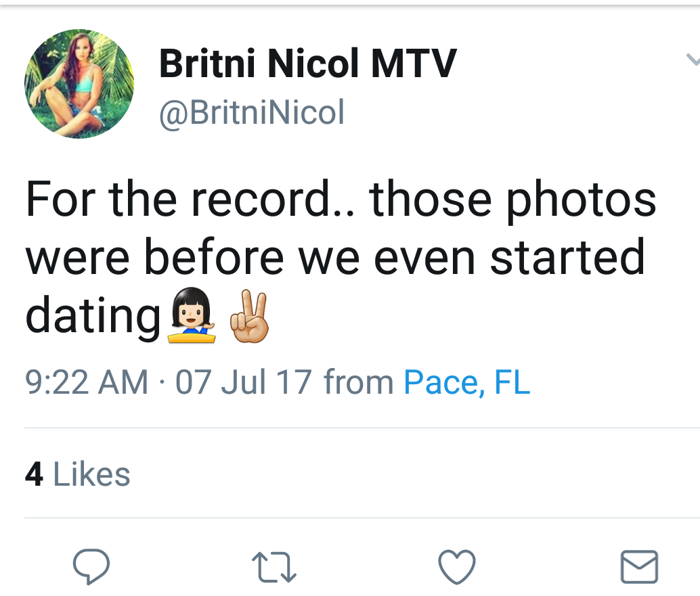Tap the reply speech bubble icon
This screenshot has height=596, width=700.
(91, 566)
